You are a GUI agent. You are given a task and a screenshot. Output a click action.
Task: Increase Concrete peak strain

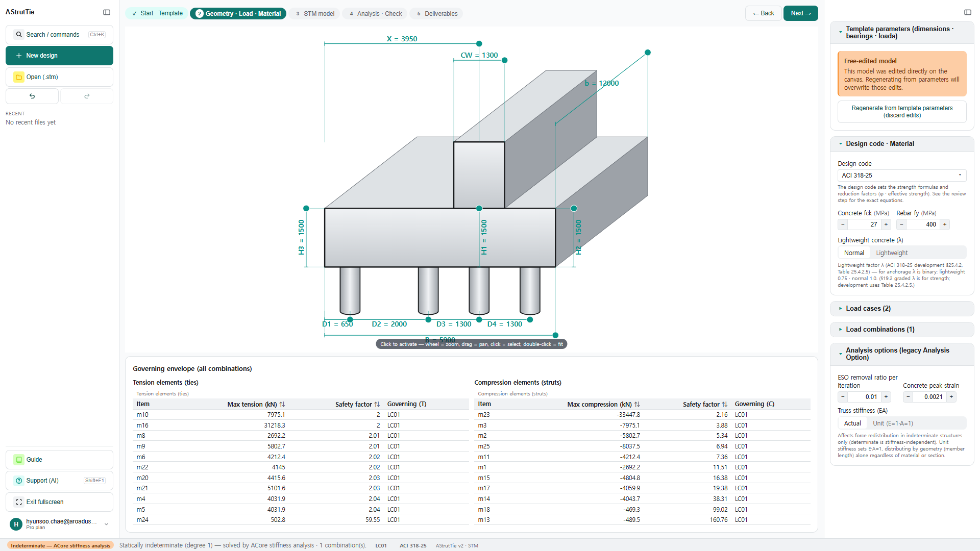(x=951, y=397)
